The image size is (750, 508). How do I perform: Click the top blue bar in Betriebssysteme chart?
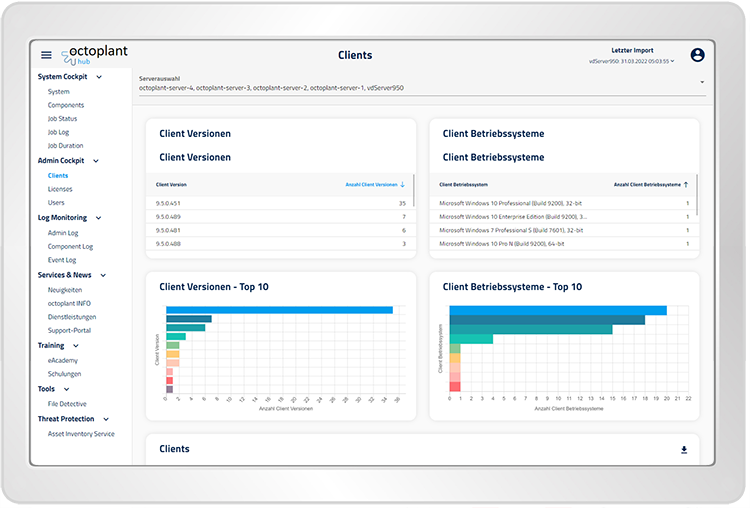click(557, 310)
